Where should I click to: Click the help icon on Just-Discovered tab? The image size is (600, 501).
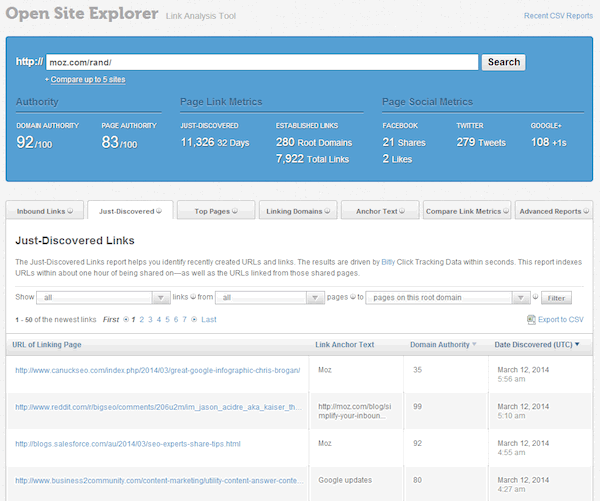(159, 211)
